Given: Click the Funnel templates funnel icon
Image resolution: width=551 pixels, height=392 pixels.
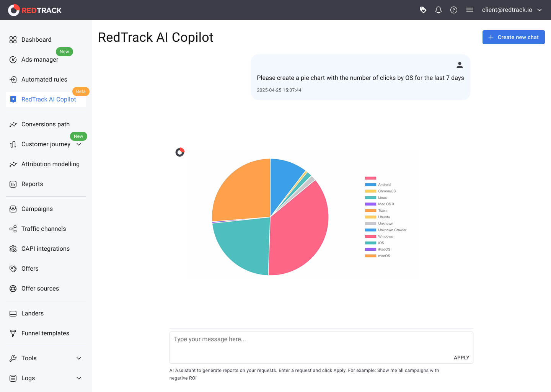Looking at the screenshot, I should tap(13, 333).
